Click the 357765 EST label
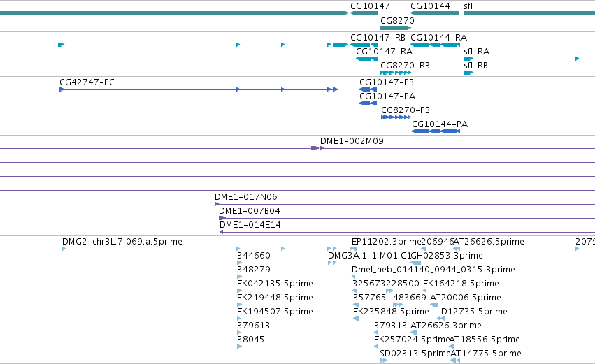The width and height of the screenshot is (595, 364). point(369,298)
